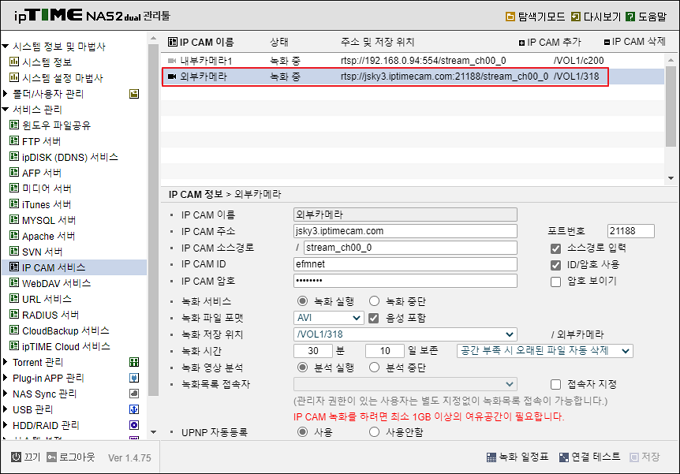The width and height of the screenshot is (680, 474).
Task: Click the NAS Sync 관리 side icon
Action: [134, 394]
